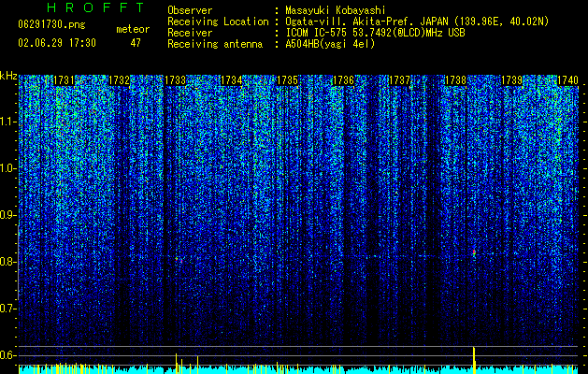The image size is (588, 374).
Task: Click the meteor count 47
Action: pos(136,43)
